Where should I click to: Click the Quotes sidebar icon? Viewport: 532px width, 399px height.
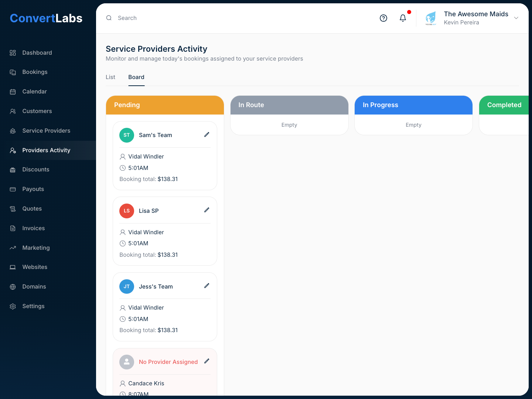pyautogui.click(x=13, y=209)
